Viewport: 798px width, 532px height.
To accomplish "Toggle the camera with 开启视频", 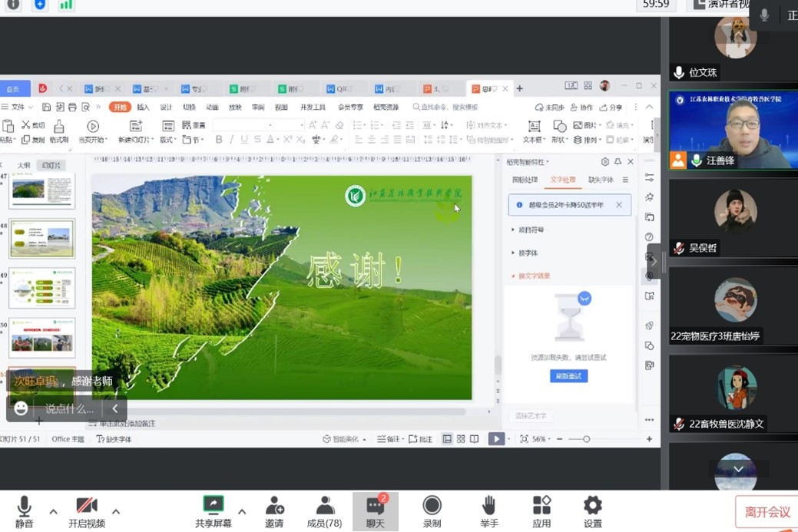I will point(87,505).
